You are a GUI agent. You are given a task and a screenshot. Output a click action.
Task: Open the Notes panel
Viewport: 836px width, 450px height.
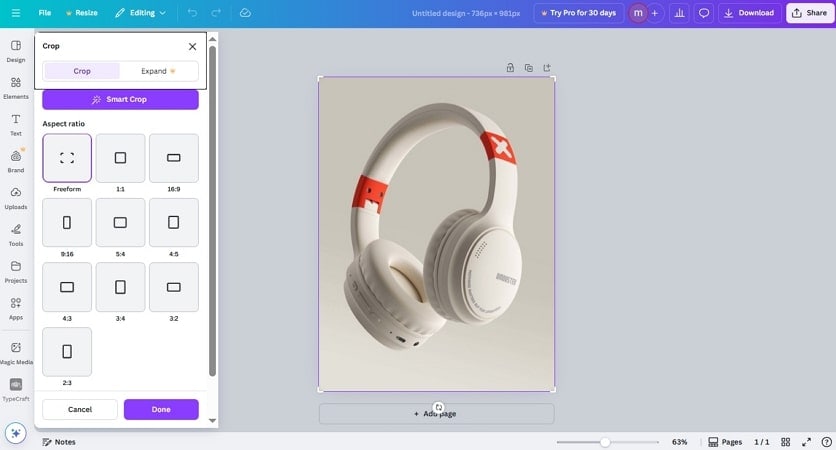click(59, 442)
